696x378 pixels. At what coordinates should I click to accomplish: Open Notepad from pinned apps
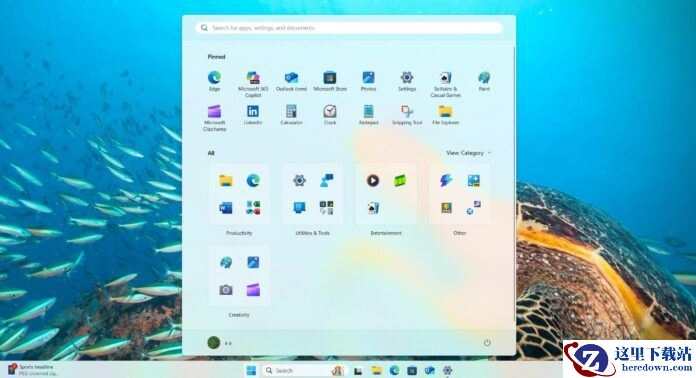tap(368, 115)
